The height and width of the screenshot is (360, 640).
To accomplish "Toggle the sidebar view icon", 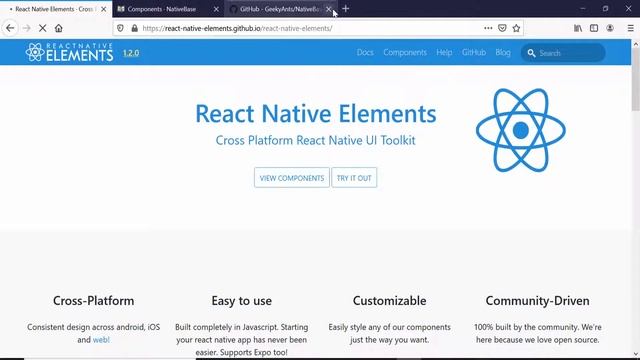I will 594,28.
